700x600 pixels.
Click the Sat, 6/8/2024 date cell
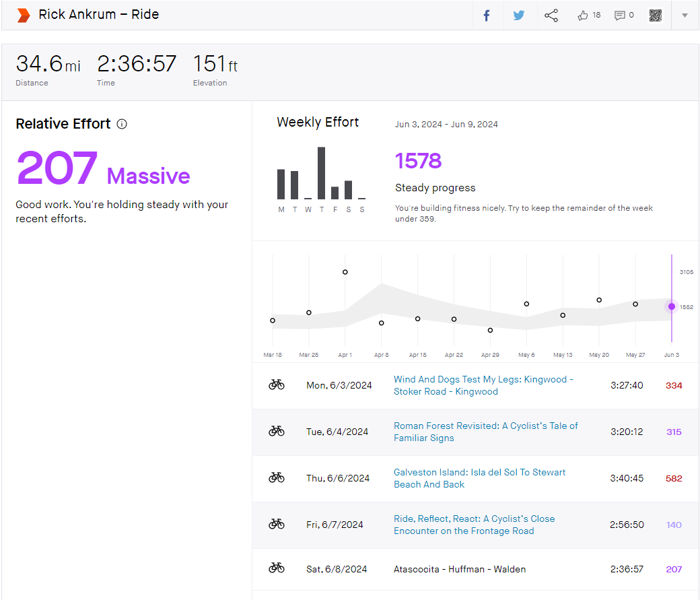click(x=337, y=569)
